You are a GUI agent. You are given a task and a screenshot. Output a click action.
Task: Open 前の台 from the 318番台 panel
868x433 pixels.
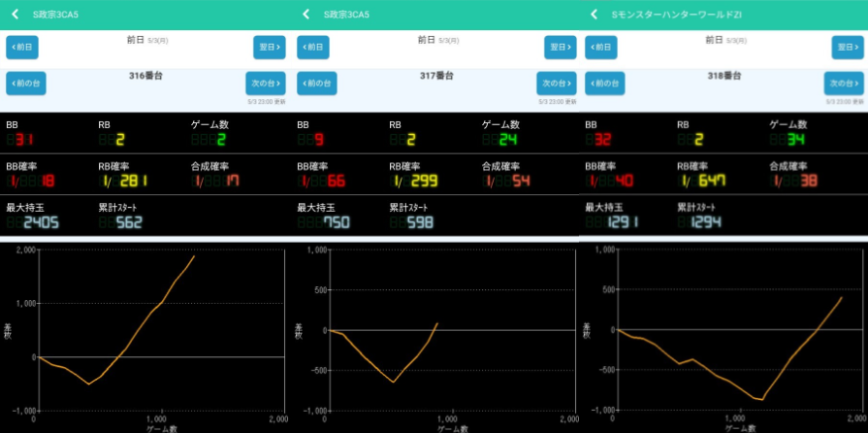point(605,83)
